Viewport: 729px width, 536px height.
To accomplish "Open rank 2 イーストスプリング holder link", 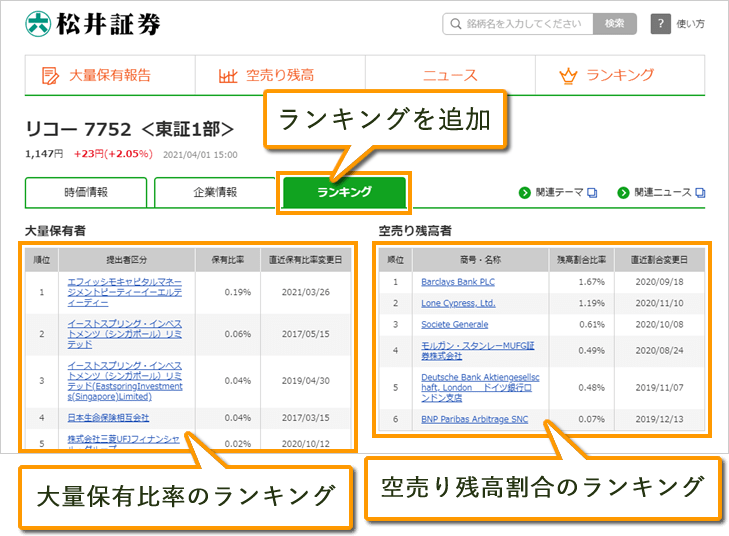I will pos(125,334).
